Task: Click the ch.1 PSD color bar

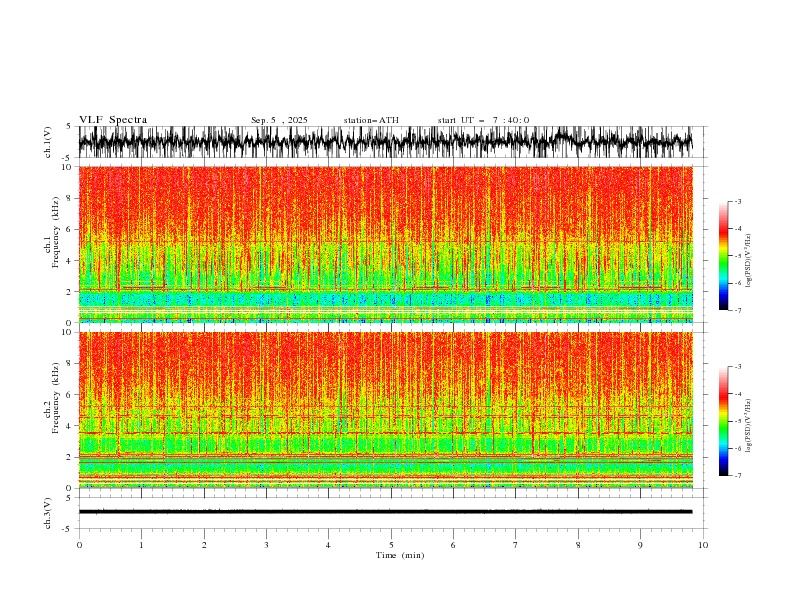Action: click(723, 256)
